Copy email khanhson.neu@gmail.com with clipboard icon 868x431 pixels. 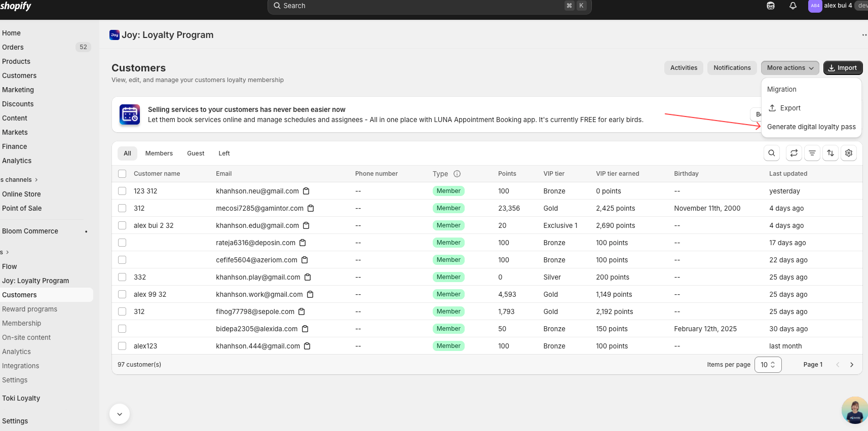[x=306, y=191]
